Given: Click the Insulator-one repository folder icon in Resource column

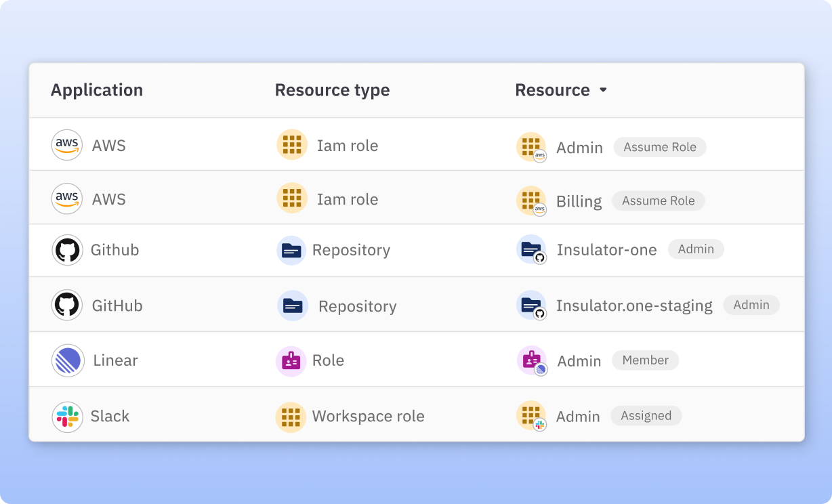Looking at the screenshot, I should tap(531, 250).
